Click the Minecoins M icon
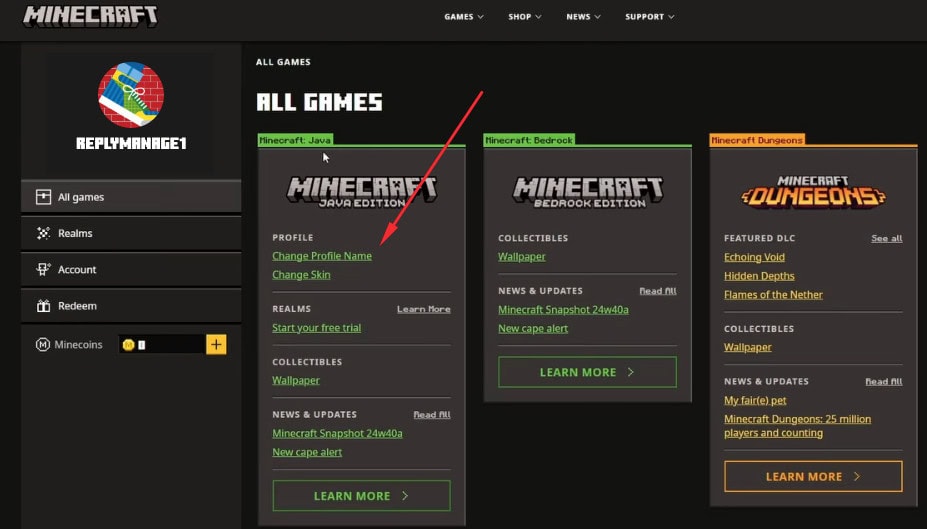 click(x=43, y=345)
